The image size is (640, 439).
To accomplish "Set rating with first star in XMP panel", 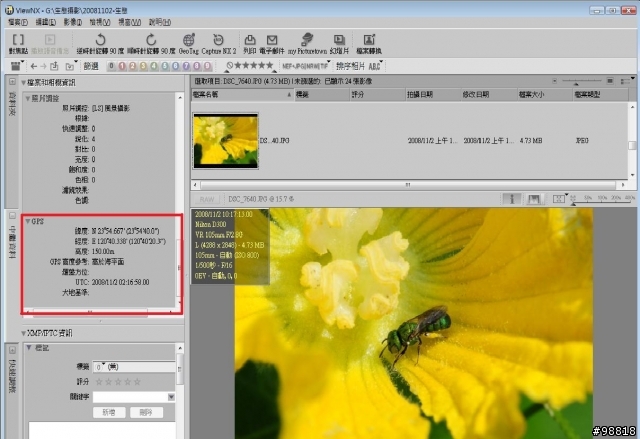I will [x=99, y=382].
